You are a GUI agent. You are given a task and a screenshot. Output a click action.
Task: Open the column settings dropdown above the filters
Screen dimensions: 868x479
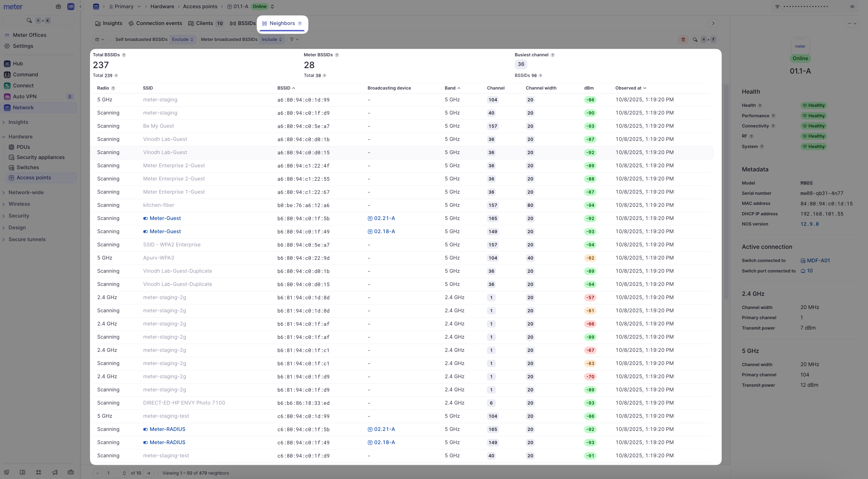pyautogui.click(x=99, y=40)
